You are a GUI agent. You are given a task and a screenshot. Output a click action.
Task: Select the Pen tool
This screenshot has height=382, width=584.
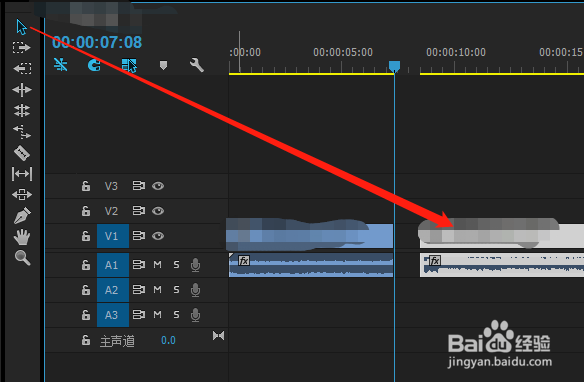(22, 216)
